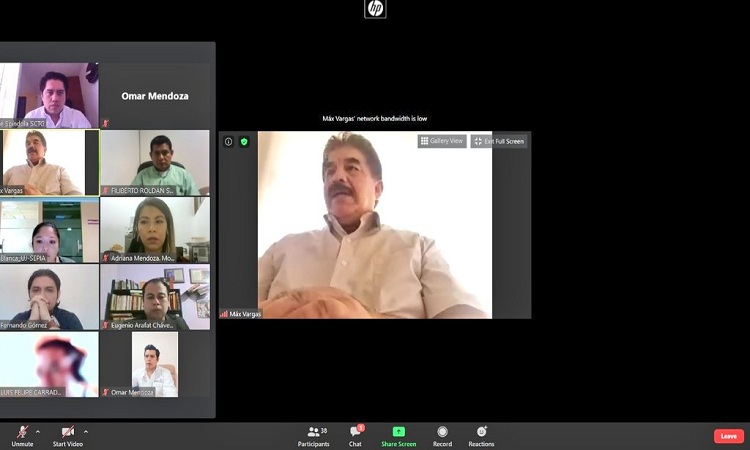
Task: Expand audio options arrow beside Unmute
Action: click(38, 431)
